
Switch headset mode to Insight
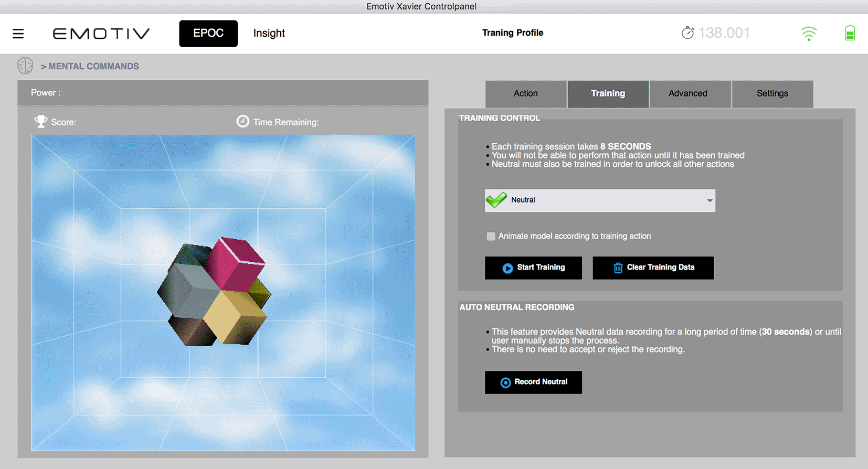(x=269, y=34)
